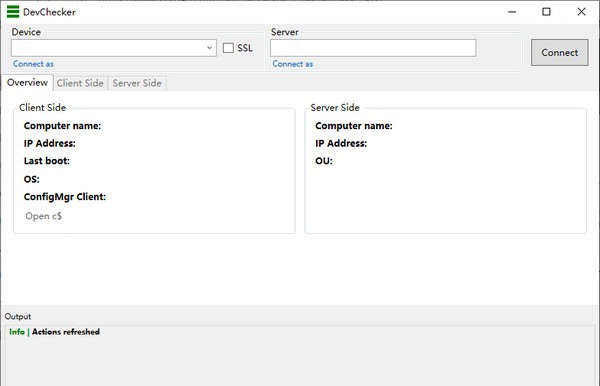Click the Output section label
This screenshot has height=386, width=600.
pos(18,317)
